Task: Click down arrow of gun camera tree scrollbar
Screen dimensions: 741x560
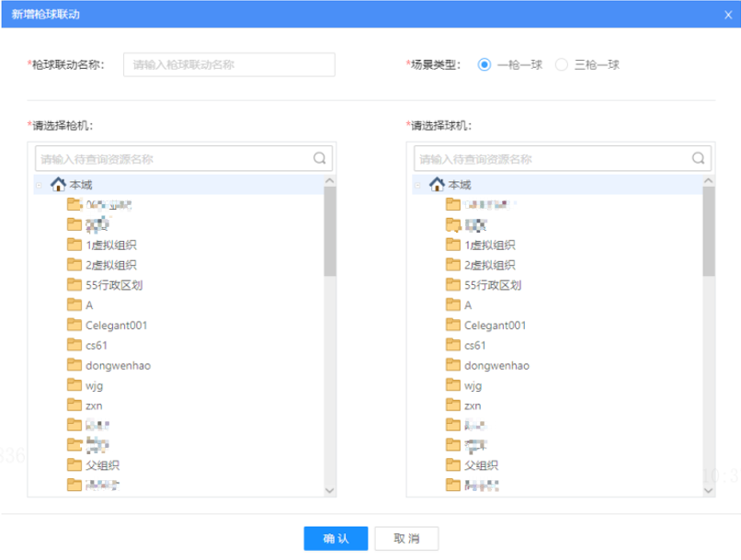Action: coord(330,490)
